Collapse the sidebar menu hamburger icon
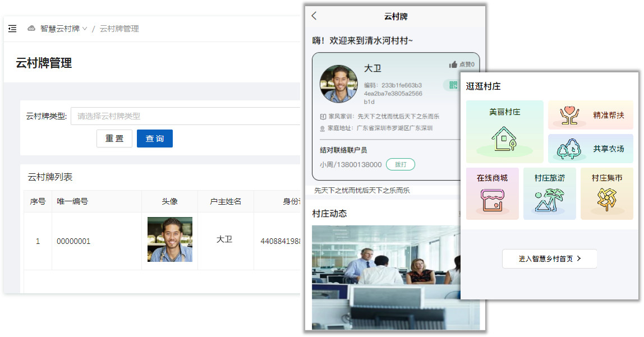The width and height of the screenshot is (644, 337). [12, 29]
